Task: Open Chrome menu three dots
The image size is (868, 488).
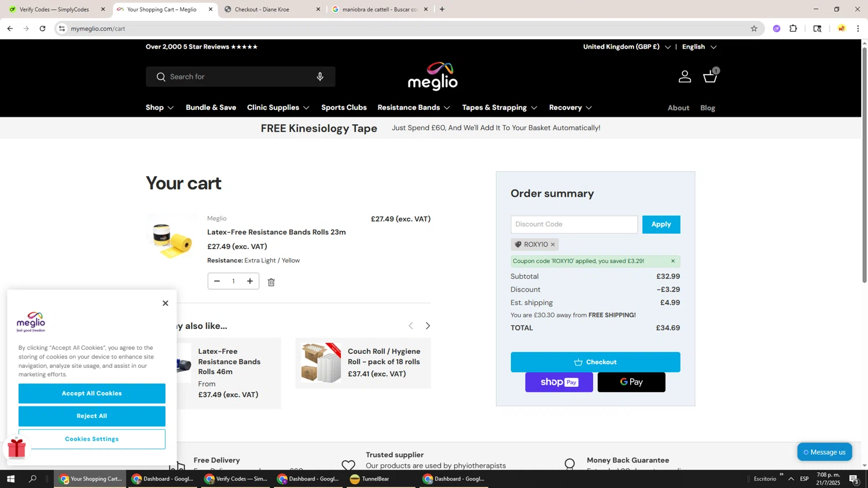Action: click(x=858, y=28)
